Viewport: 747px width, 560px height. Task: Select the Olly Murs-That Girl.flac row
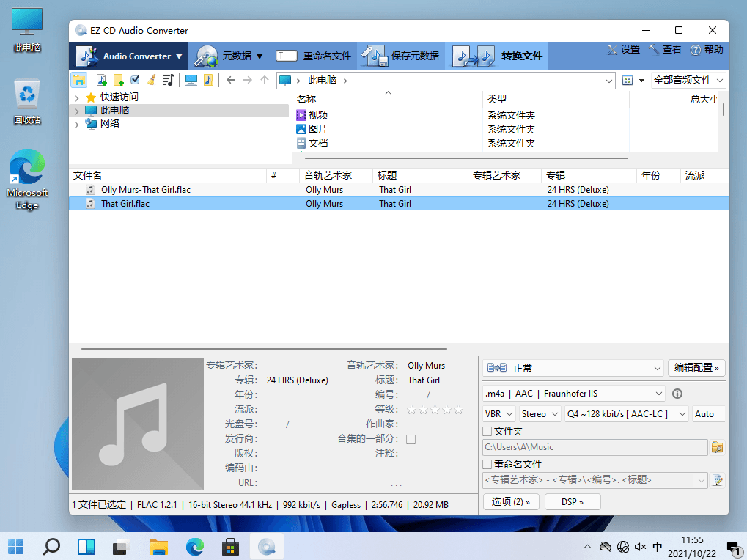[x=400, y=190]
